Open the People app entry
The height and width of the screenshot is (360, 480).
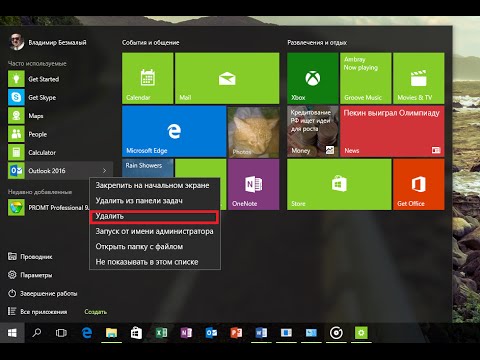pyautogui.click(x=60, y=134)
